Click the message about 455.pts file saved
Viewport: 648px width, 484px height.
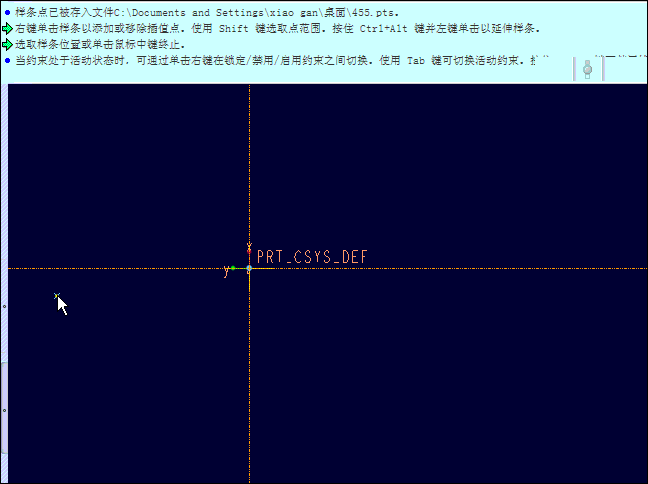(x=207, y=12)
